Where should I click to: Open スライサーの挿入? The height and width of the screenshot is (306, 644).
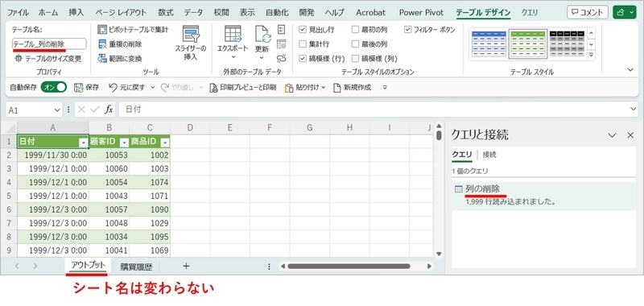coord(191,43)
